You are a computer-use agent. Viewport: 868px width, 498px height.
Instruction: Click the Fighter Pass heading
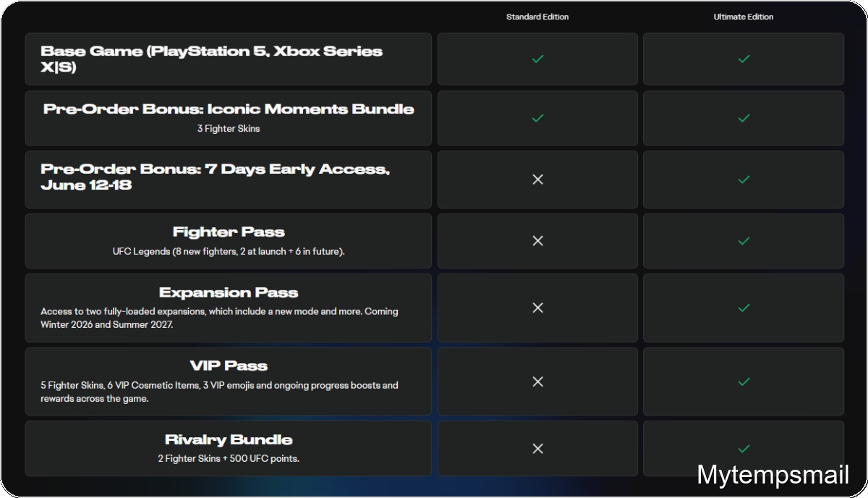229,232
